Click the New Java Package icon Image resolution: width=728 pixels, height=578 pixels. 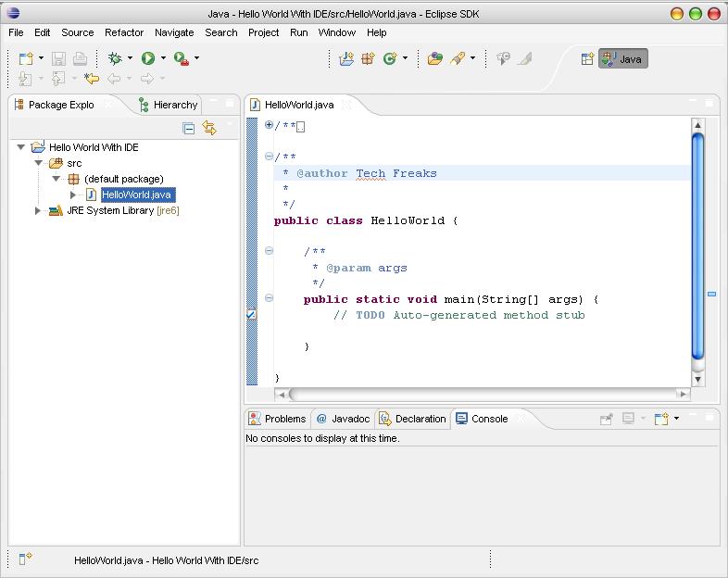coord(368,58)
